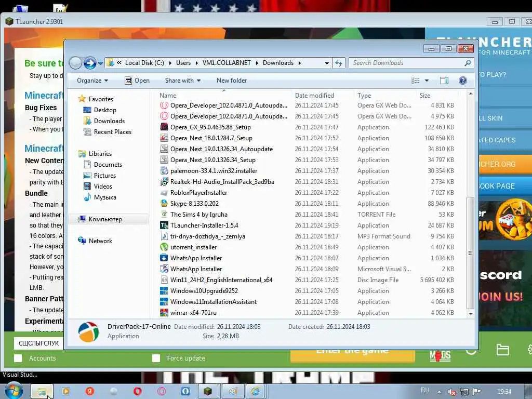Select TLauncher-Installer-1.5.4 file icon
Image resolution: width=532 pixels, height=399 pixels.
164,225
